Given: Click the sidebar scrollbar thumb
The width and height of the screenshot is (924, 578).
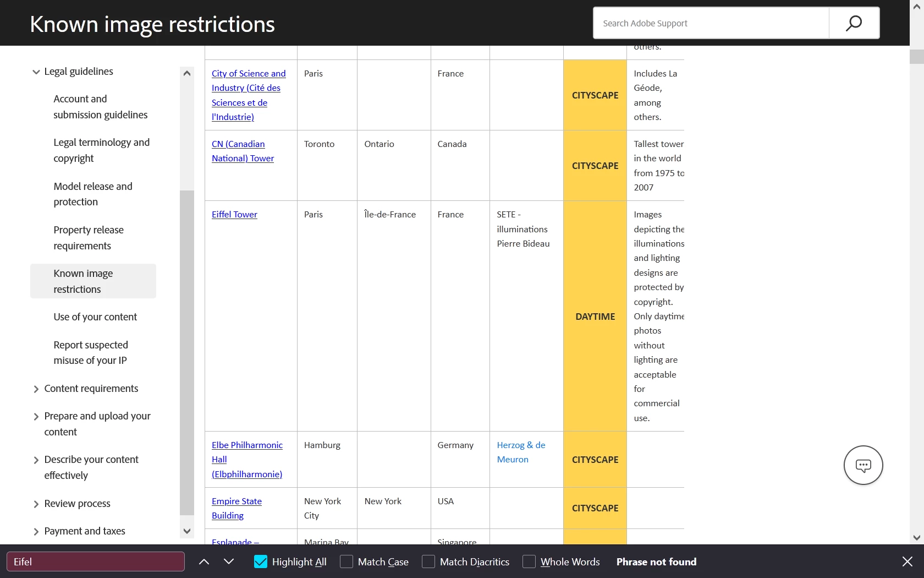Looking at the screenshot, I should coord(187,352).
